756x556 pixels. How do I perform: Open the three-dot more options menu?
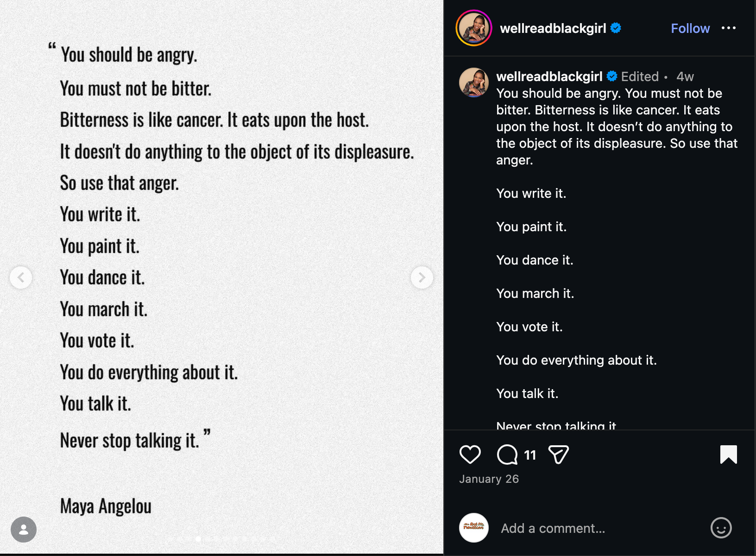pos(728,28)
